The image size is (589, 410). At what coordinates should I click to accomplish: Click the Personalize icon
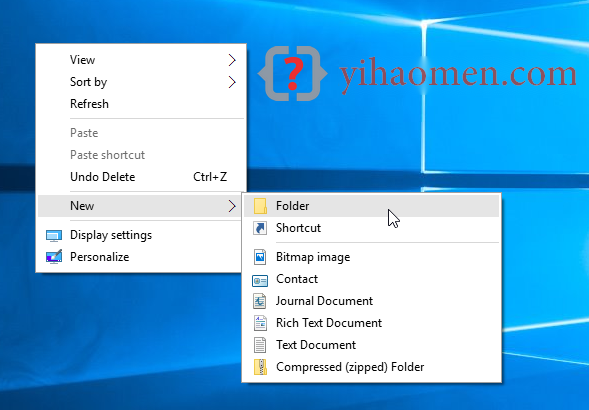tap(54, 257)
